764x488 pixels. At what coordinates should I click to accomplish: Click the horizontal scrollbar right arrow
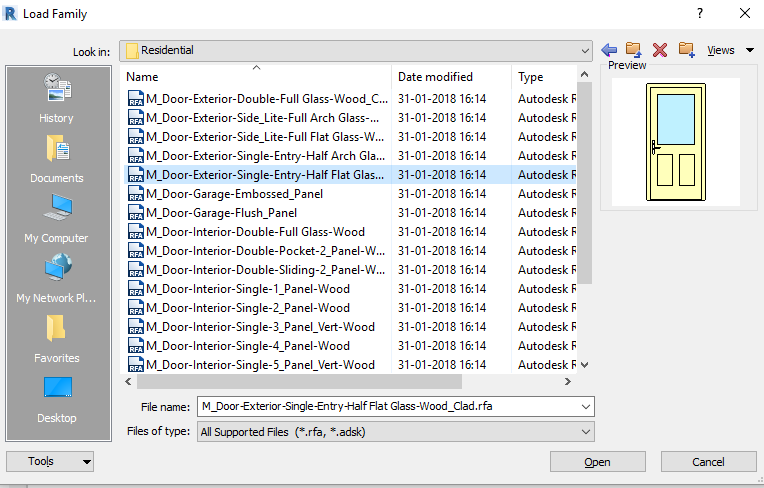point(568,382)
